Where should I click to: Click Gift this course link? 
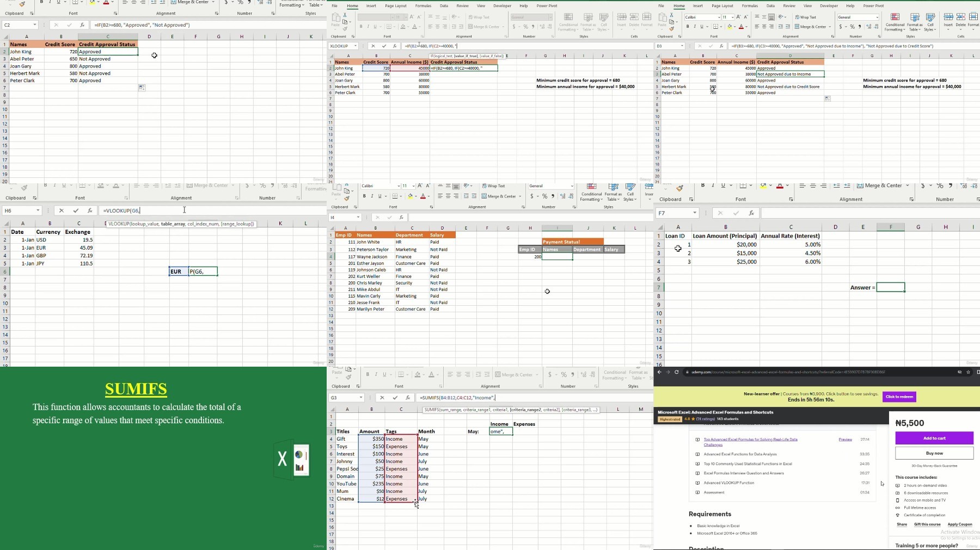927,524
